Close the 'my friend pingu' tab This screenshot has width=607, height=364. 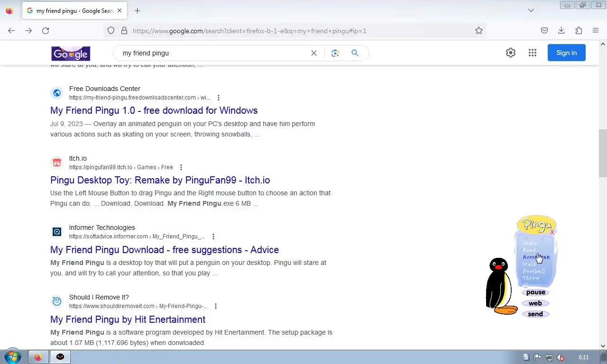120,11
